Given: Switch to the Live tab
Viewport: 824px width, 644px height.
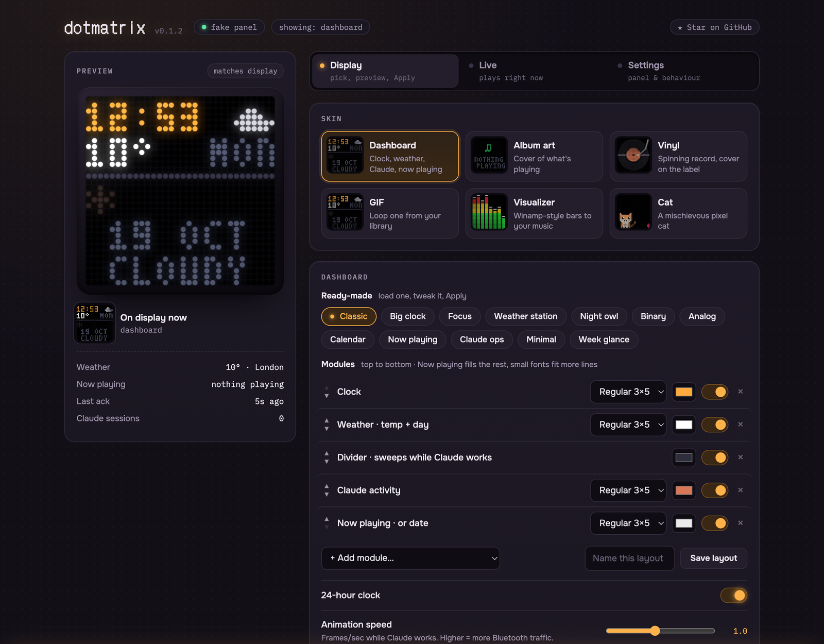Looking at the screenshot, I should (534, 71).
